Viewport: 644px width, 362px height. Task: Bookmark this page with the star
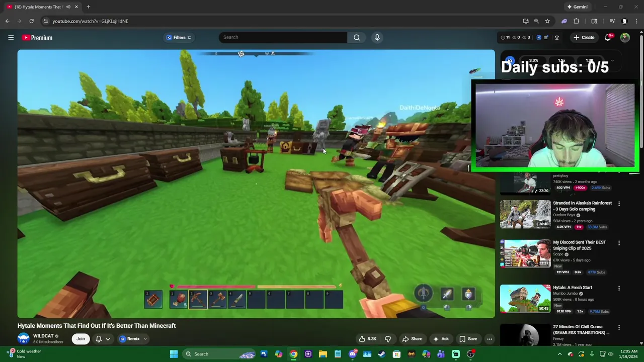547,21
